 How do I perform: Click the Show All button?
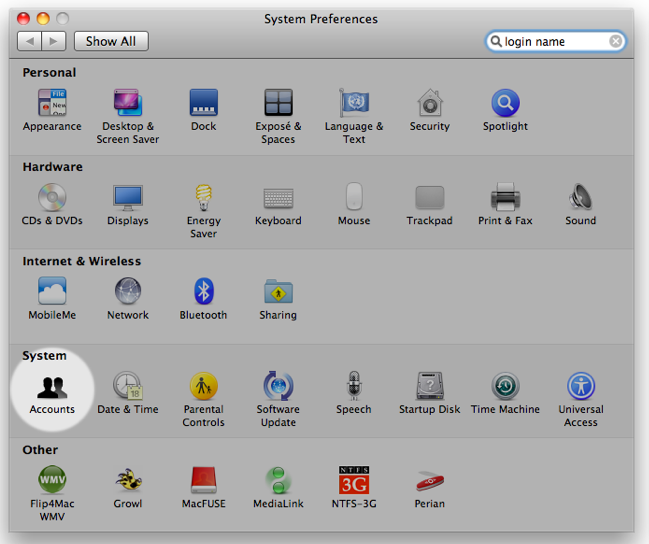(110, 41)
